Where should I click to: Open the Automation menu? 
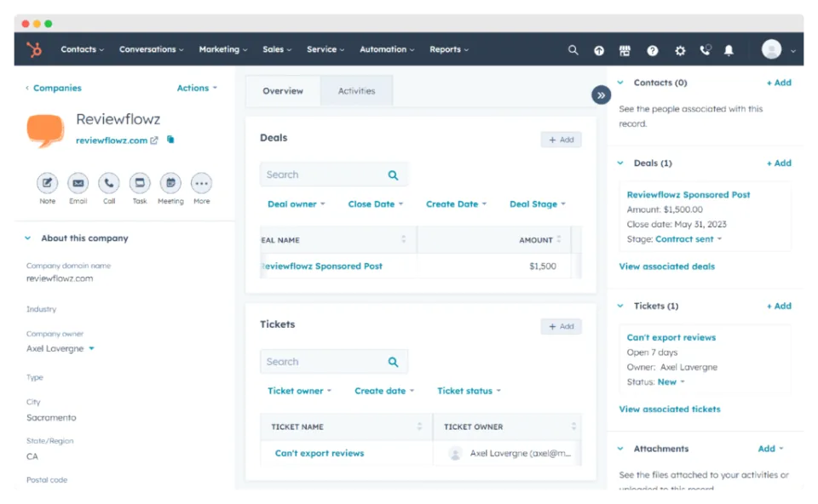[x=387, y=49]
